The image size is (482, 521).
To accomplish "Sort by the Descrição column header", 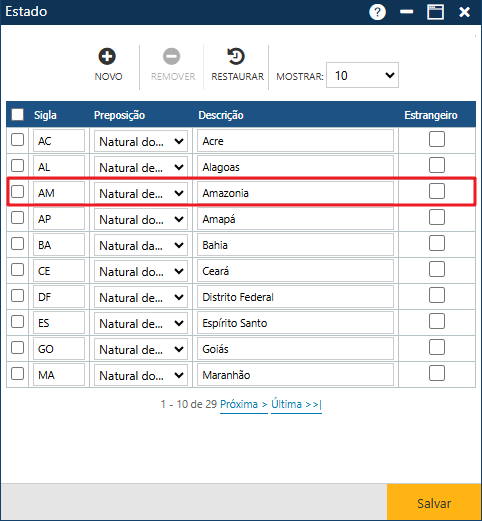I will [221, 115].
